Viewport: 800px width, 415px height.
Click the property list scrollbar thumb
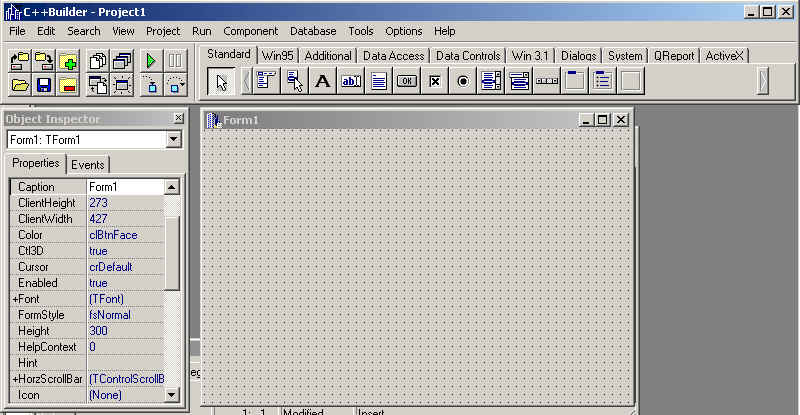pos(172,253)
